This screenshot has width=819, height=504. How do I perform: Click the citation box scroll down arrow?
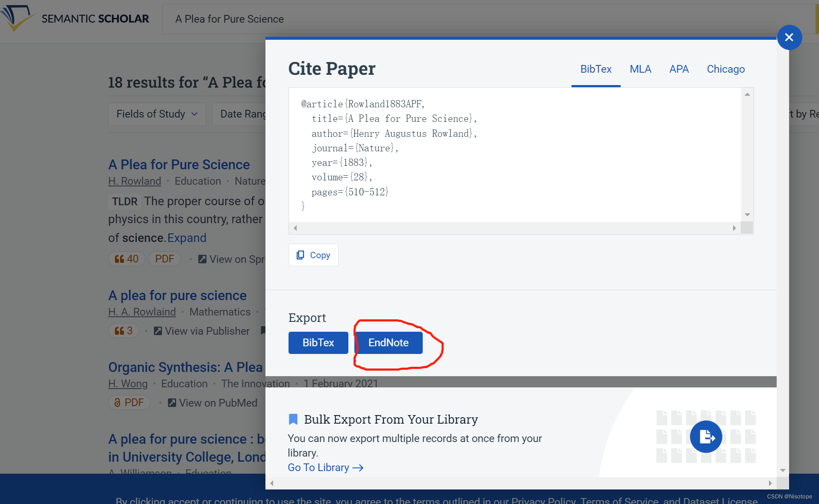click(x=747, y=215)
